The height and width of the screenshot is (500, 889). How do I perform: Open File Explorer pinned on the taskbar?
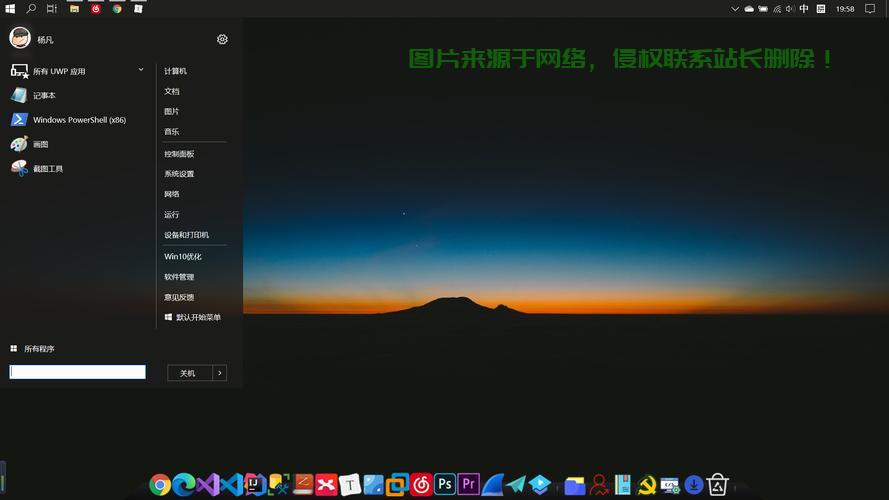(x=74, y=9)
